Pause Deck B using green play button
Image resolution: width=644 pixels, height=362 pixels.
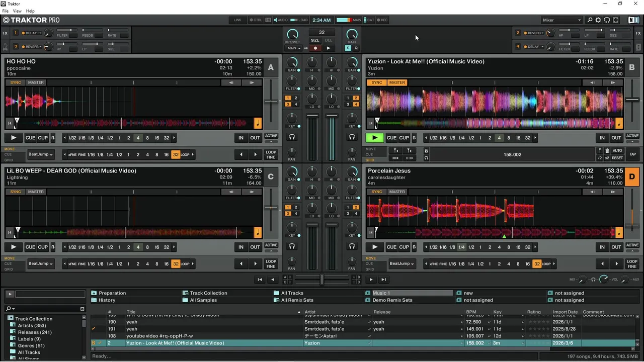[x=375, y=138]
